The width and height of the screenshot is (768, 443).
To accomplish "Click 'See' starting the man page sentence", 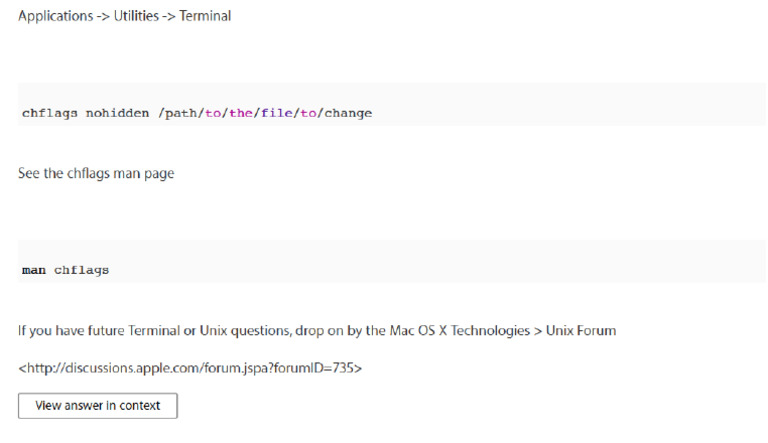I will click(x=29, y=173).
